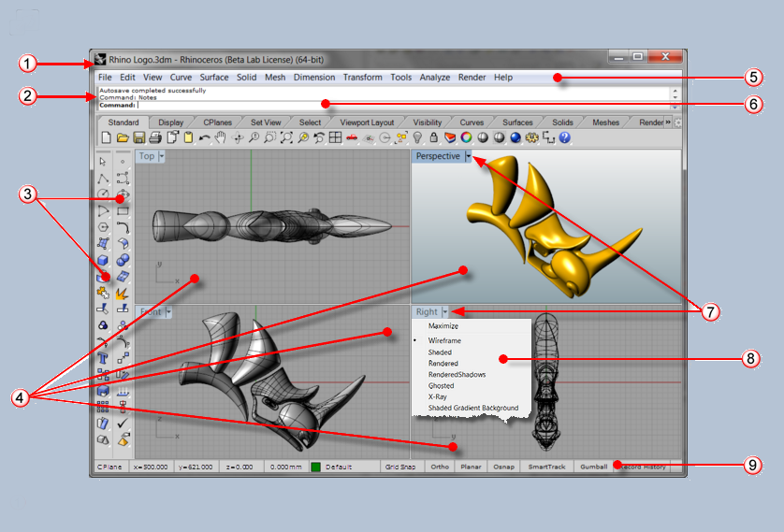
Task: Expand the toolbar tabs overflow chevron
Action: 668,122
